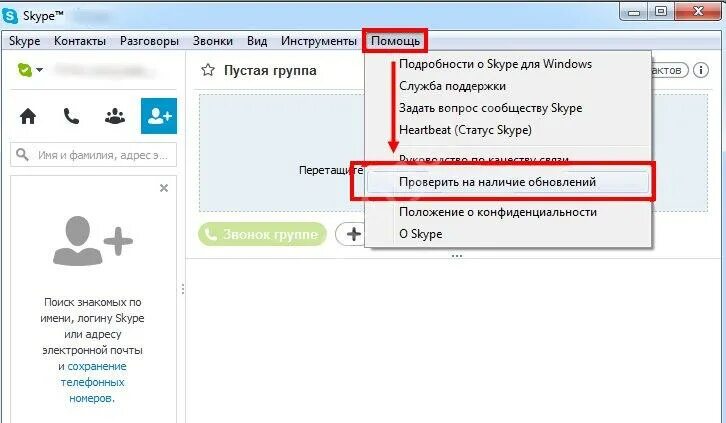Click the star favorite icon beside Пустая группа
Viewport: 726px width, 423px height.
tap(208, 70)
